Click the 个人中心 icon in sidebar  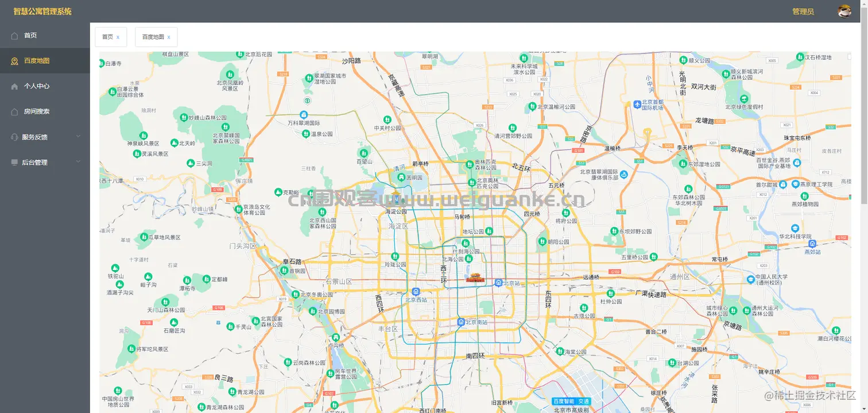point(14,86)
